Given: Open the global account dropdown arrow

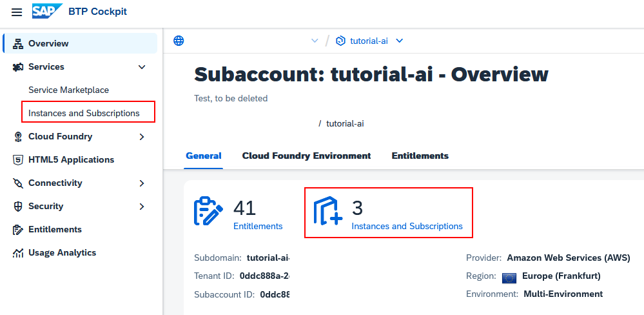Looking at the screenshot, I should coord(315,41).
